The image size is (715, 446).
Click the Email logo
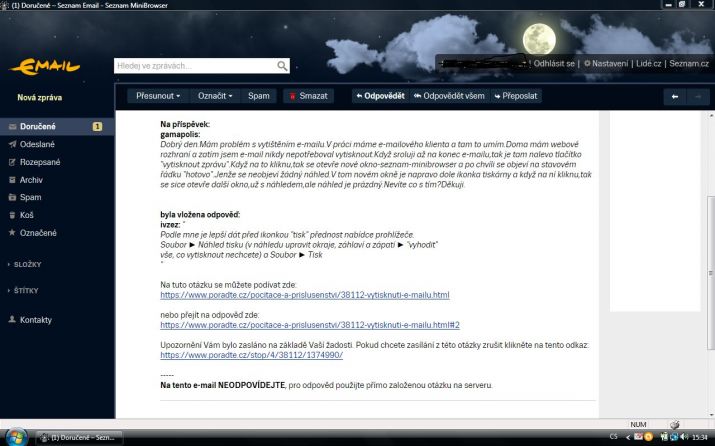(45, 67)
